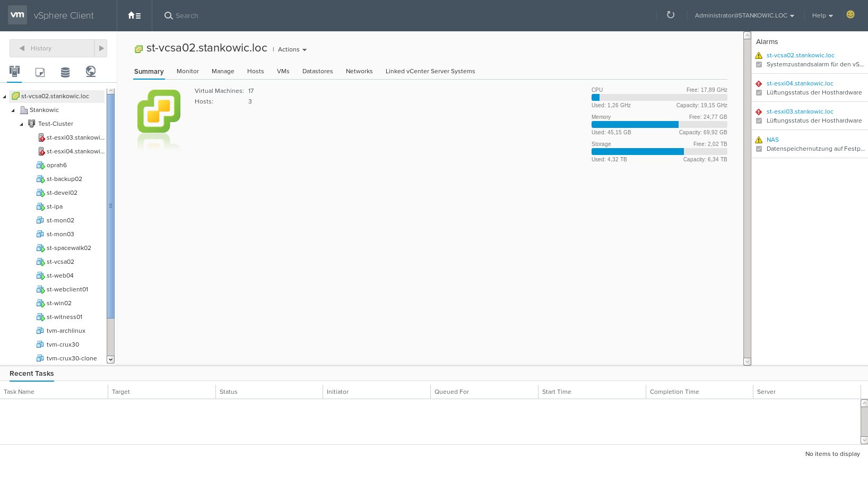Click red alert icon of st-esxi04 alarm
Image resolution: width=868 pixels, height=483 pixels.
(759, 83)
